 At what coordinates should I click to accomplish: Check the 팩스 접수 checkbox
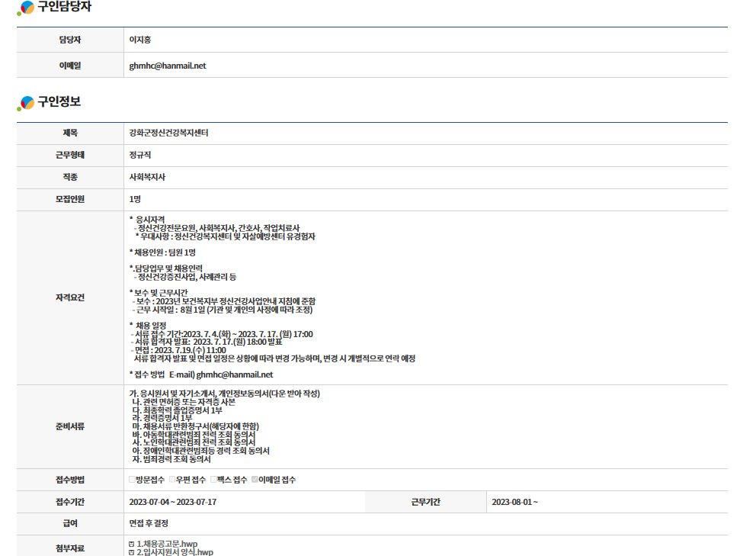coord(213,480)
